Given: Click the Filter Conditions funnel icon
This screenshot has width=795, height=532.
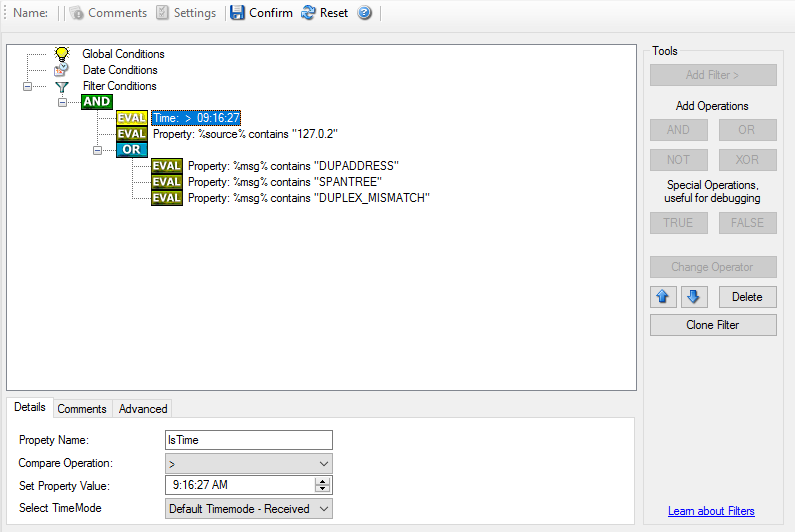Looking at the screenshot, I should [x=61, y=87].
